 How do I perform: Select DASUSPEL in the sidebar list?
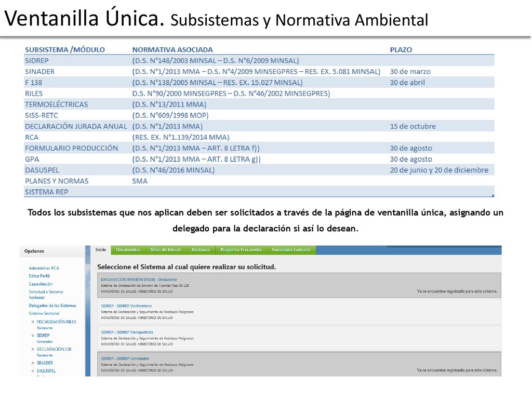(46, 371)
